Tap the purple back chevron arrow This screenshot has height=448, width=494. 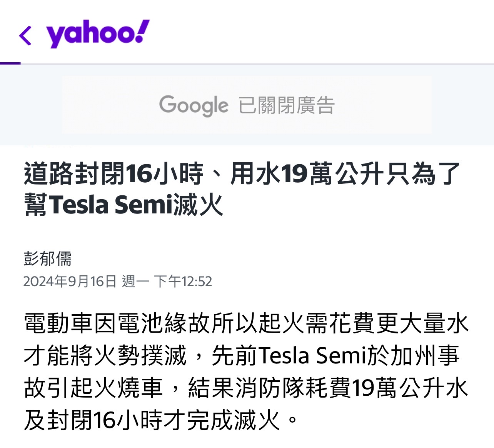25,36
